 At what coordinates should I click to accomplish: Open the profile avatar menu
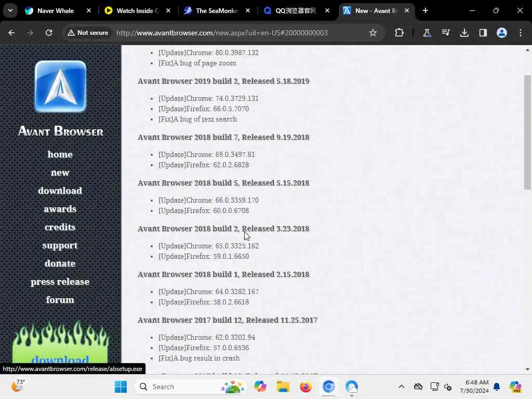pyautogui.click(x=502, y=33)
